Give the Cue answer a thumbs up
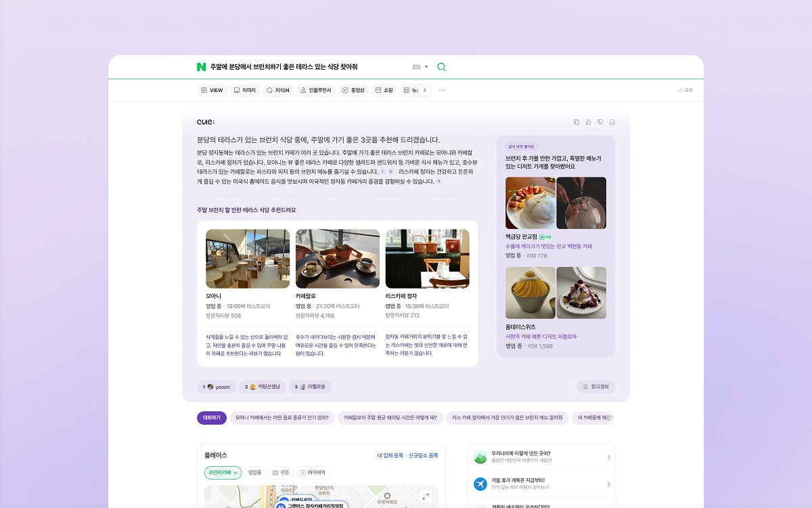812x508 pixels. click(588, 122)
